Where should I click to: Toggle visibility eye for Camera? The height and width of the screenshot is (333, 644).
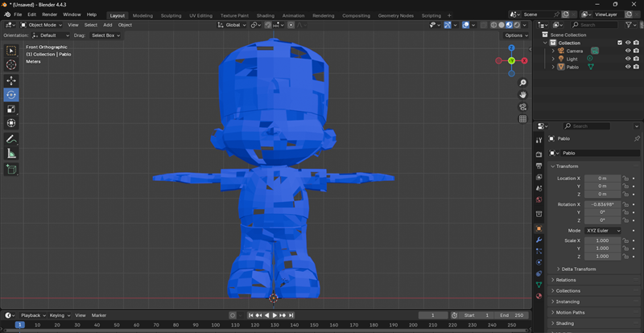coord(628,51)
